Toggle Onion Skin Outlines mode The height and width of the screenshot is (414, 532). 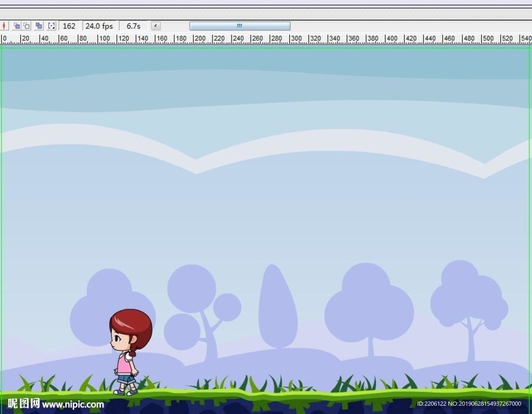(x=26, y=26)
